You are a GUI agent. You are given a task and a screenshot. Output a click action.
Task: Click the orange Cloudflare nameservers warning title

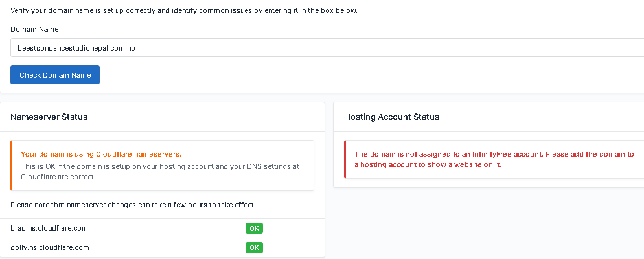(x=101, y=154)
